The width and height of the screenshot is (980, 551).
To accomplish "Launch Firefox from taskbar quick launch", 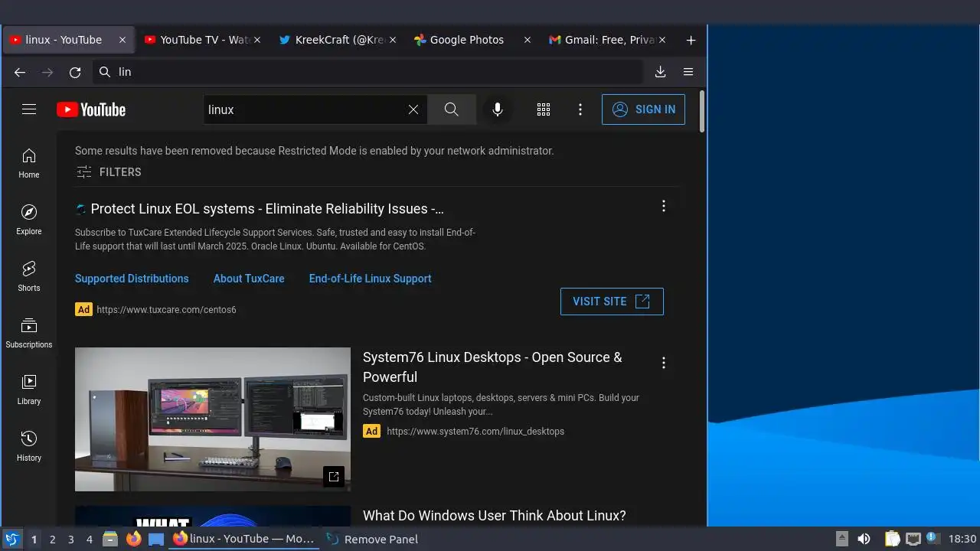I will click(133, 539).
